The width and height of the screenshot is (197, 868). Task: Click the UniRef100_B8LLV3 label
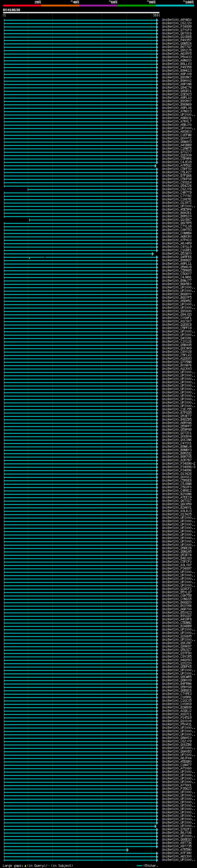(x=176, y=64)
